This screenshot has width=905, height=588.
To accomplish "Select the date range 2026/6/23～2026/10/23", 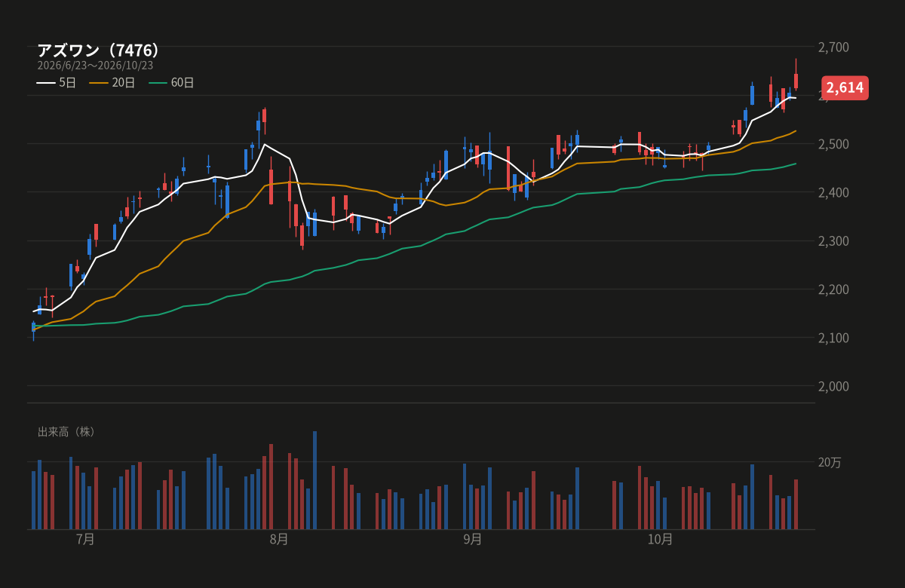I will tap(95, 66).
